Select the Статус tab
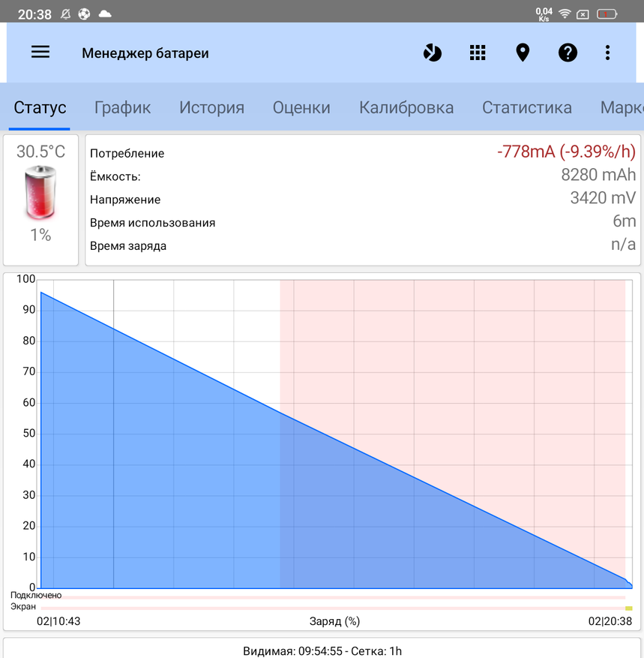Viewport: 644px width, 658px height. click(x=40, y=107)
